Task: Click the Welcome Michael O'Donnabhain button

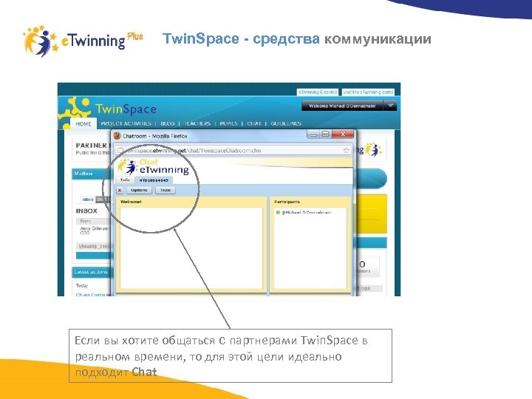Action: 342,106
